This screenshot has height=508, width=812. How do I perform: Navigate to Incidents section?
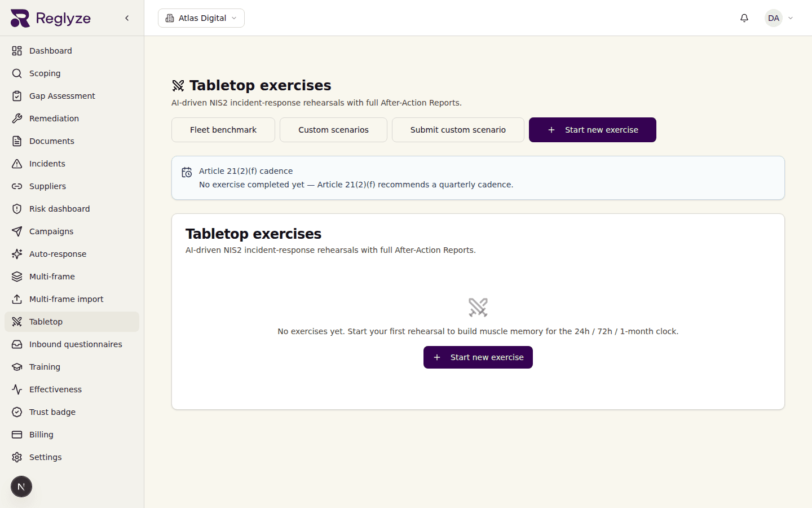pos(72,164)
